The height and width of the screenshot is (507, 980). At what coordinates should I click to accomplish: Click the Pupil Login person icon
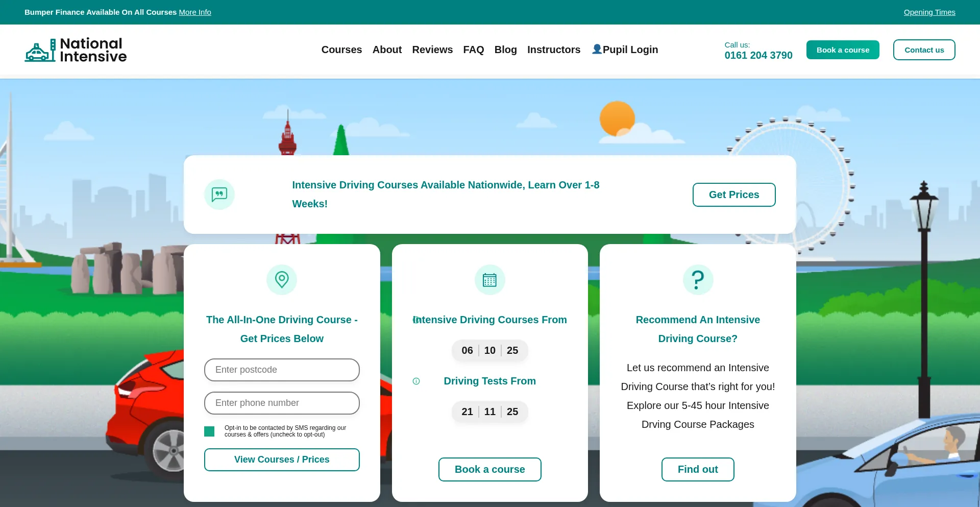click(597, 49)
